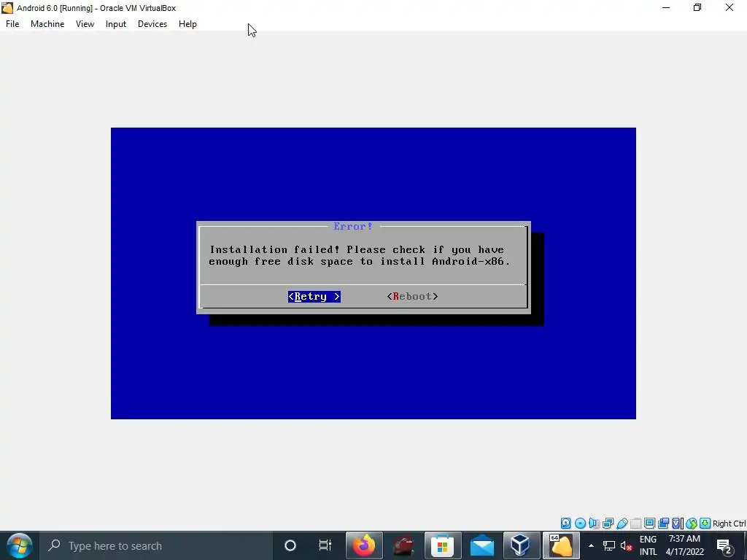
Task: Open Task View on the taskbar
Action: [325, 545]
